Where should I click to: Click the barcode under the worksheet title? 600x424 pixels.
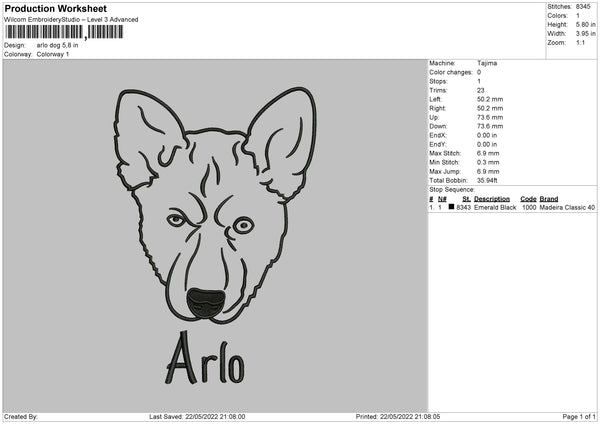click(x=62, y=32)
